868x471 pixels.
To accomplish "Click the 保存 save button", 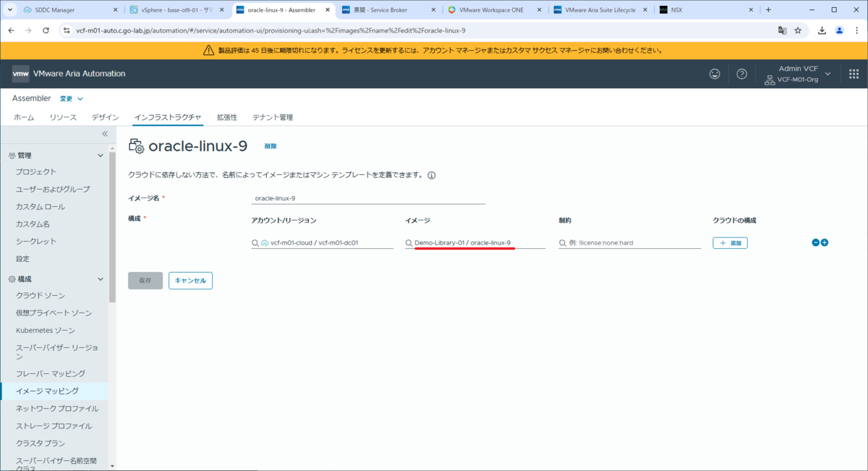I will pos(145,281).
